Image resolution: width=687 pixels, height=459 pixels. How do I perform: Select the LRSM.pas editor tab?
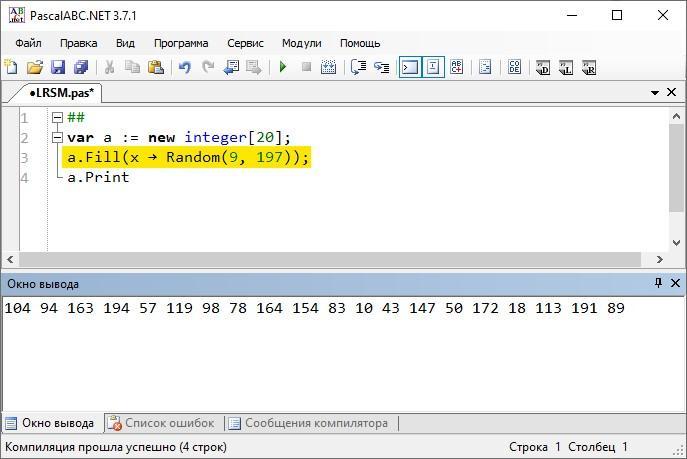click(x=62, y=93)
